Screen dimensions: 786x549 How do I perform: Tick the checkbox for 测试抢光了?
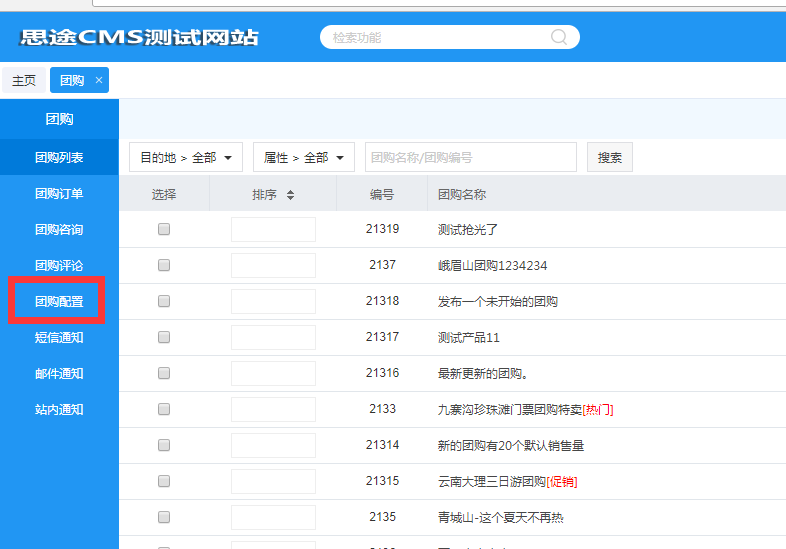(x=164, y=229)
